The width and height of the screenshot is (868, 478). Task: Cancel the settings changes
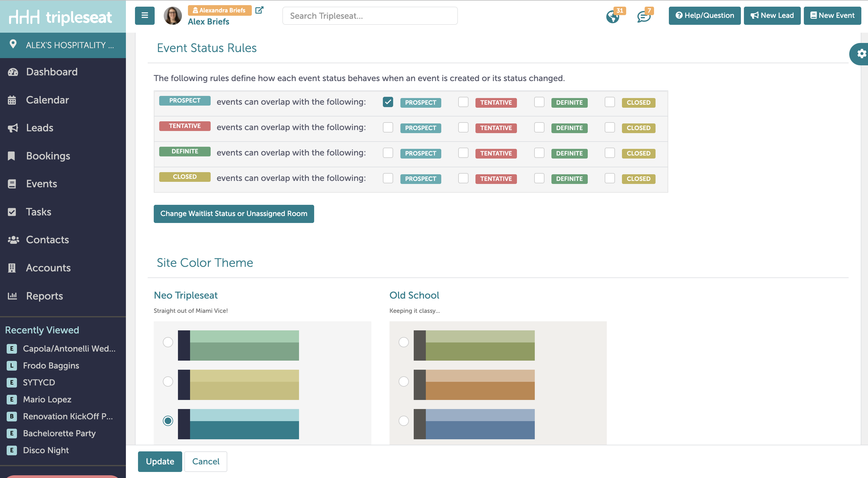pyautogui.click(x=206, y=461)
